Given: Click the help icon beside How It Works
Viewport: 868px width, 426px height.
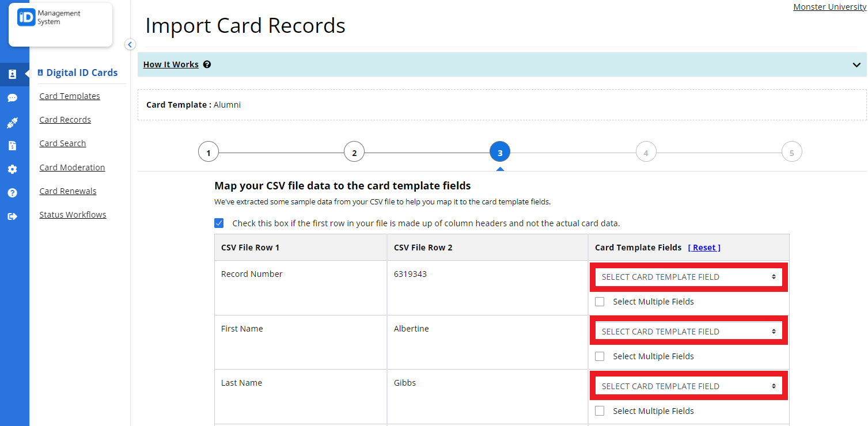Looking at the screenshot, I should pyautogui.click(x=207, y=64).
